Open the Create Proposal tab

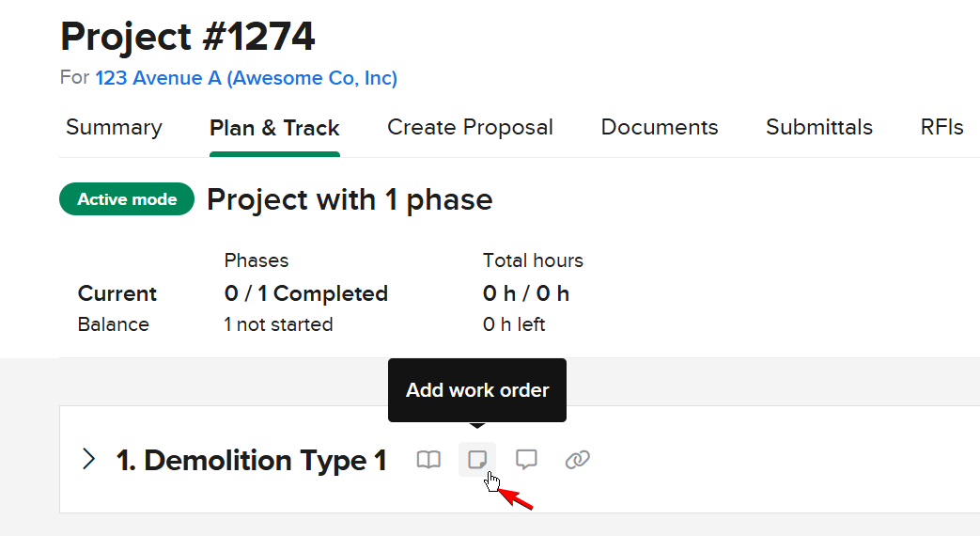click(x=470, y=128)
